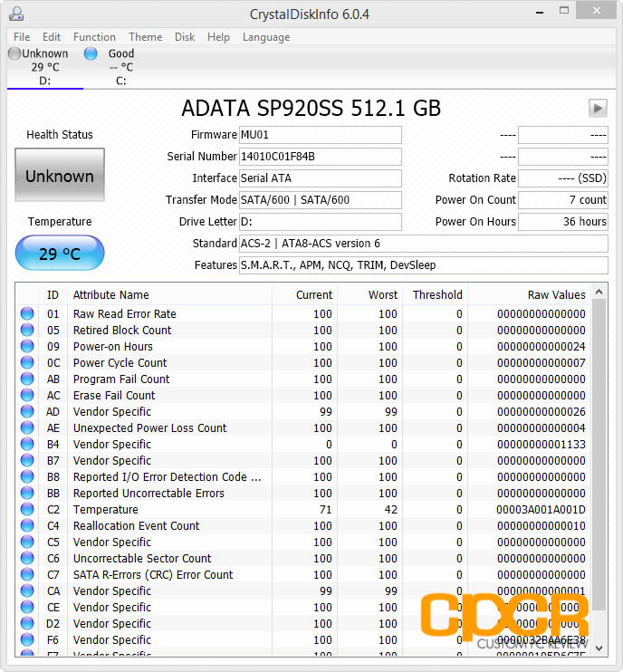Click the status orb in the C5 row

coord(27,542)
